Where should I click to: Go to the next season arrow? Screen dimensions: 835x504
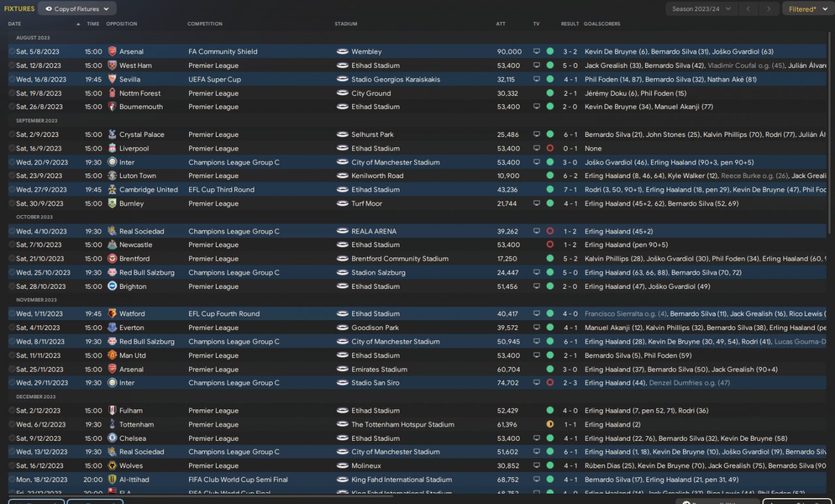coord(769,9)
